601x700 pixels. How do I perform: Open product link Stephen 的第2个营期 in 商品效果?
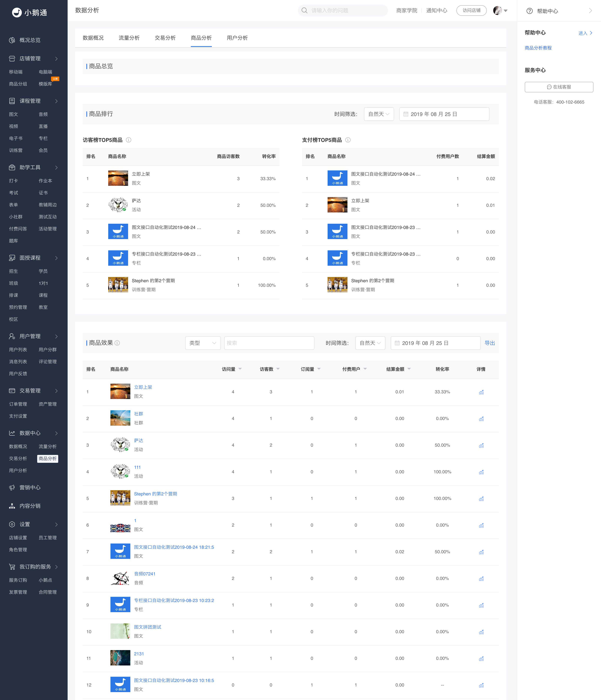pos(156,494)
